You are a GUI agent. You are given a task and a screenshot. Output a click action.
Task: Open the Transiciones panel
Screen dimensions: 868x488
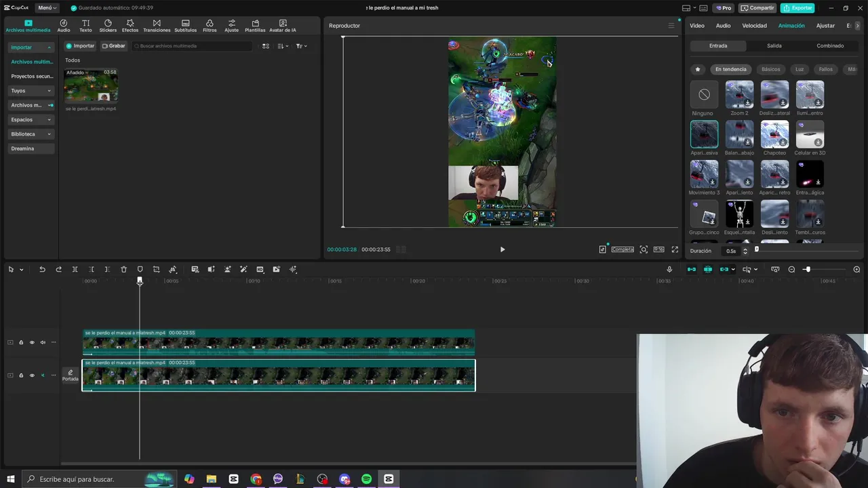coord(157,26)
